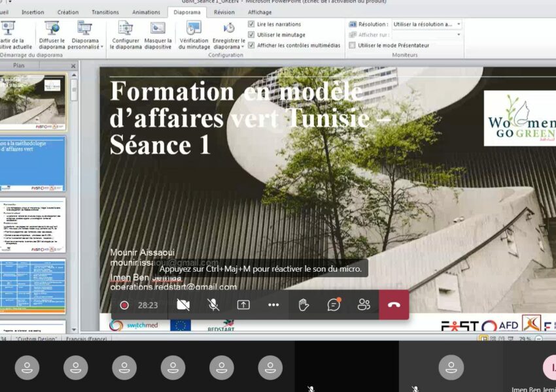Click the slide title 'Formation en modèle d'affaires vert'

(250, 118)
